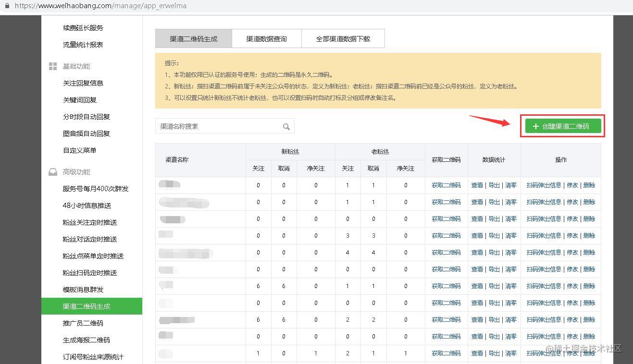Go to 生成海报二维码 in the sidebar
Viewport: 633px width, 364px height.
pyautogui.click(x=87, y=340)
